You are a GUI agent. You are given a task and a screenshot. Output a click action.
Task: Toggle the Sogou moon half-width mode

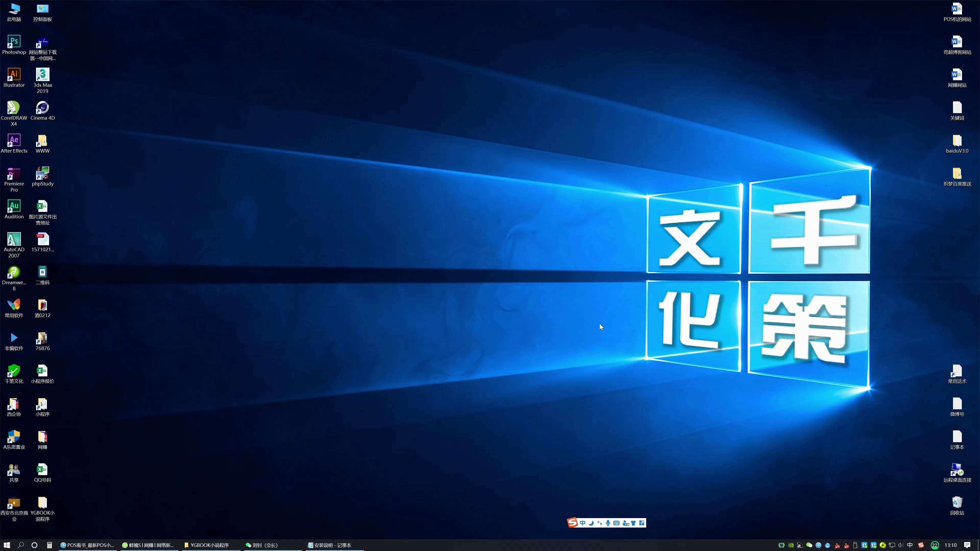[591, 523]
